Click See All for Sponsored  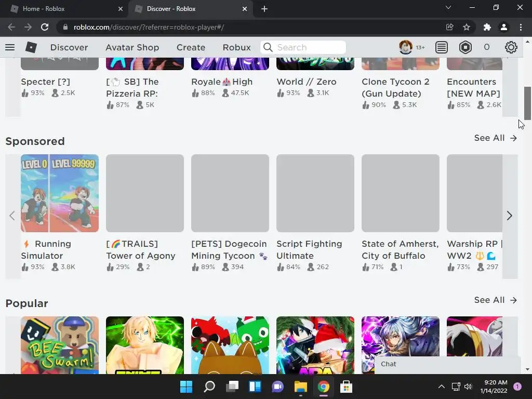tap(495, 138)
